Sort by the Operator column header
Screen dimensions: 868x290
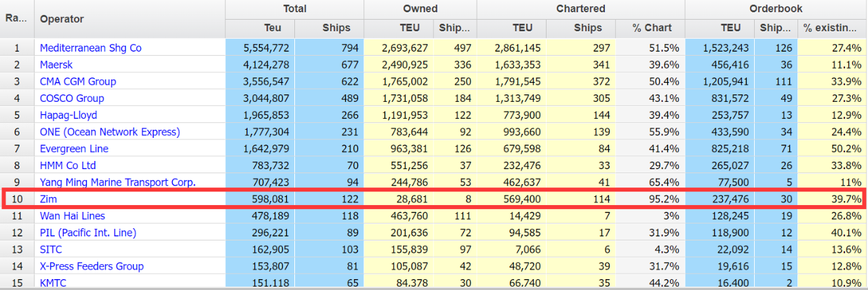coord(62,19)
